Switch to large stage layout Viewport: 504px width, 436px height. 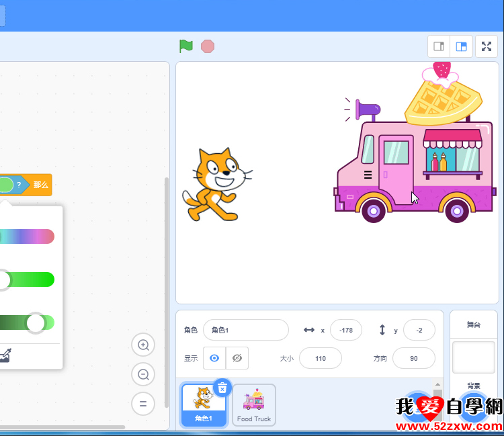pyautogui.click(x=461, y=46)
